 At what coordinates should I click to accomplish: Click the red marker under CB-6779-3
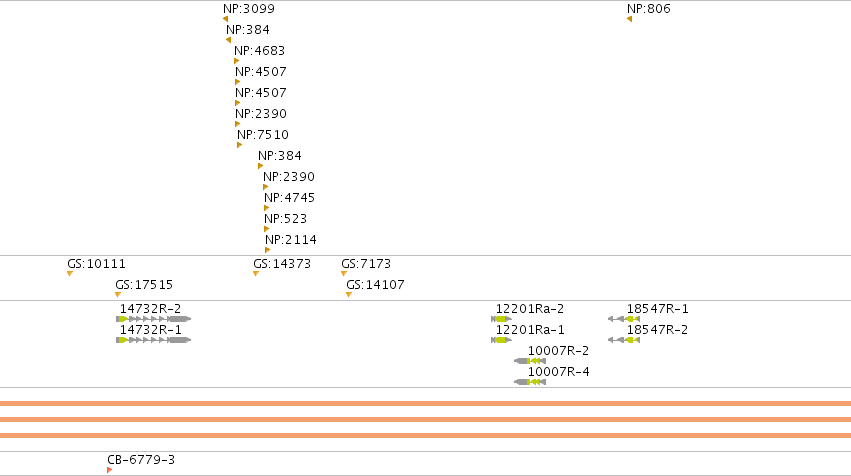point(110,470)
